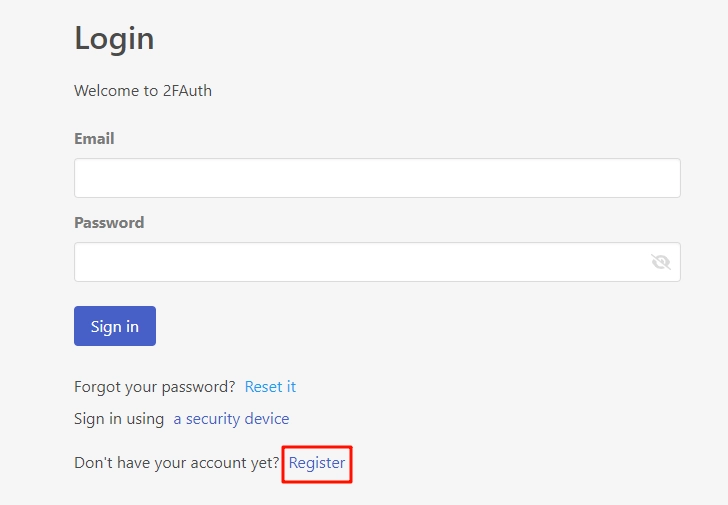The width and height of the screenshot is (728, 505).
Task: Show the password with the crossed-eye icon
Action: [660, 262]
